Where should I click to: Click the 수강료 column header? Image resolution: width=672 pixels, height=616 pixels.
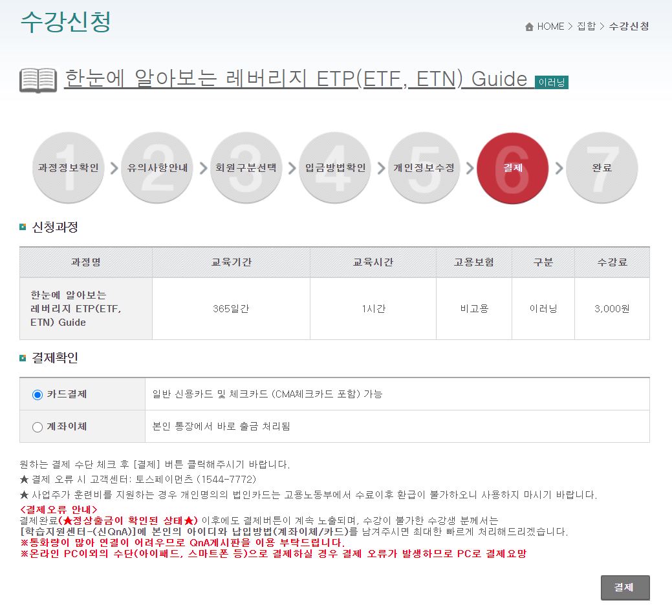coord(612,262)
